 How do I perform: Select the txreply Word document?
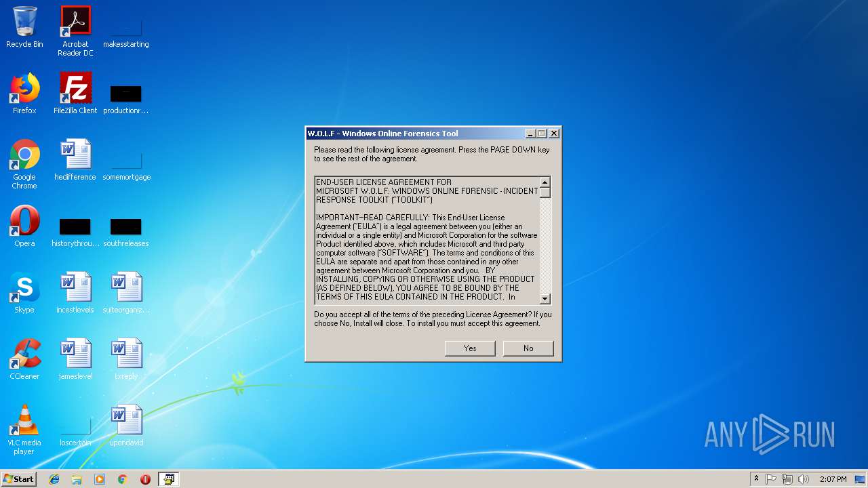coord(126,359)
